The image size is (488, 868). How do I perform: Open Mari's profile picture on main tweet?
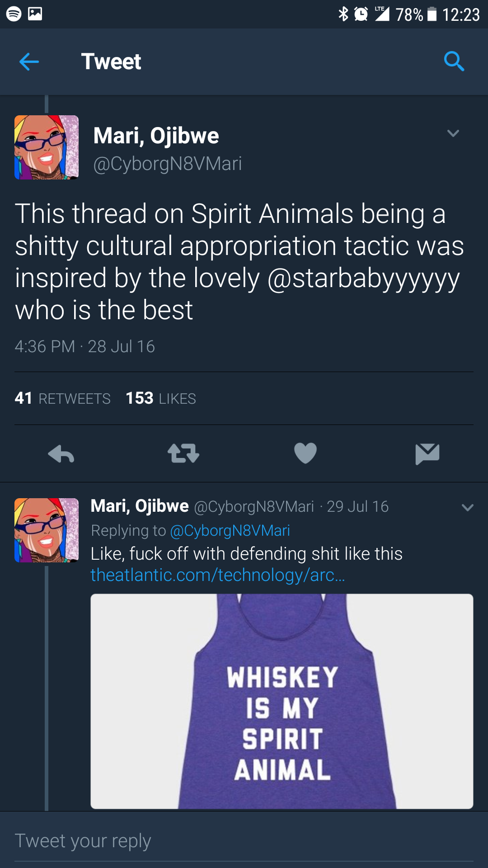point(47,147)
